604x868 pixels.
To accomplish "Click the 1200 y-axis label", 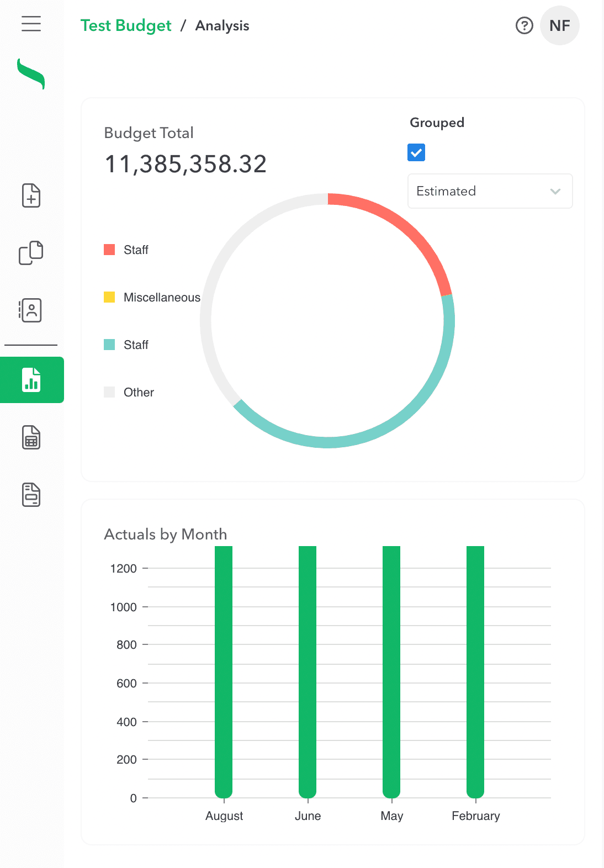I will pos(124,568).
